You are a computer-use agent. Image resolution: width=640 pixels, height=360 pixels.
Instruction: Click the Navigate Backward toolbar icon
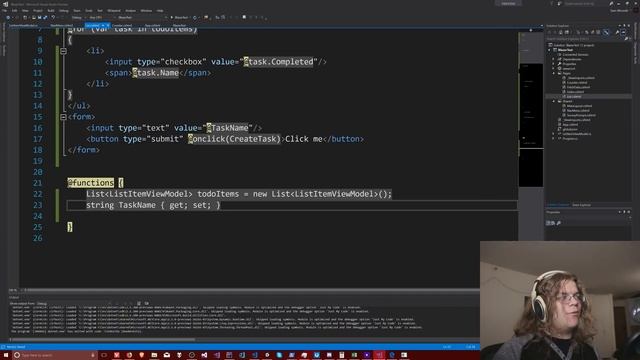coord(8,18)
